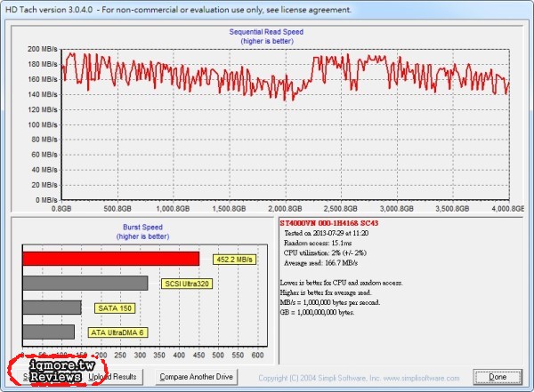Click the Done button

click(x=498, y=377)
